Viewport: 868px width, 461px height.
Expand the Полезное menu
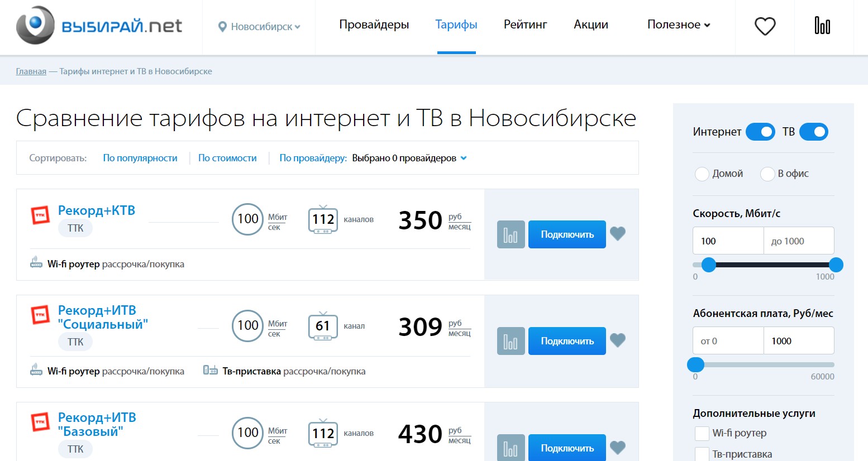tap(679, 25)
